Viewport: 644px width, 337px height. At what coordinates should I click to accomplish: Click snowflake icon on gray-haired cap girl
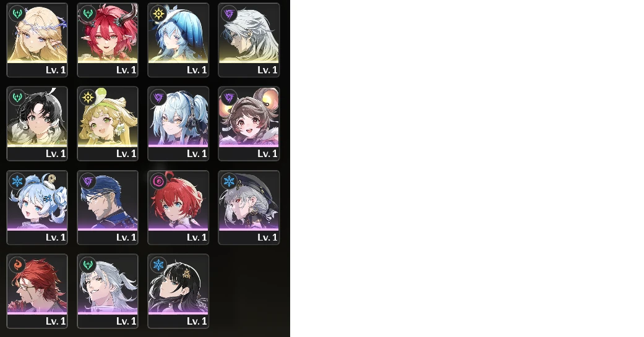pyautogui.click(x=229, y=181)
